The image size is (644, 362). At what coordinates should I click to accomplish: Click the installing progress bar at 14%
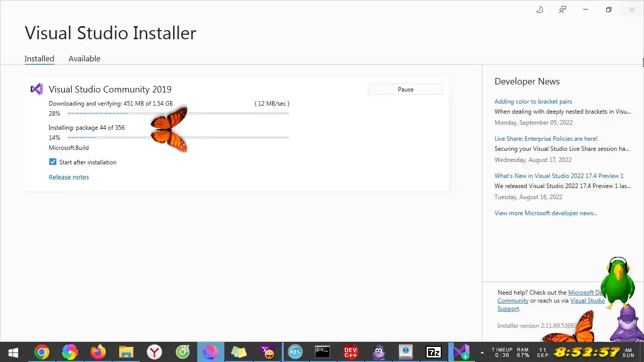pyautogui.click(x=178, y=137)
